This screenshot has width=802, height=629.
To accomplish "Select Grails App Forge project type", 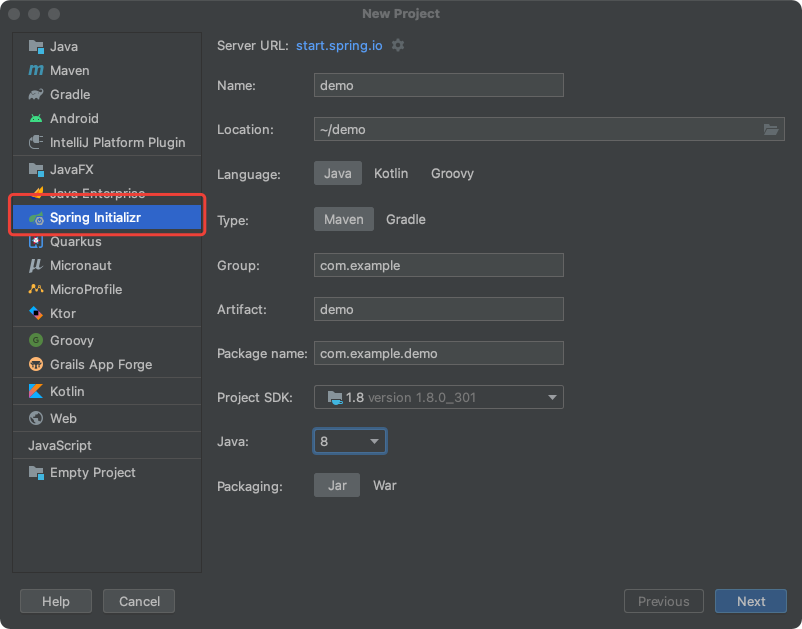I will pyautogui.click(x=107, y=364).
